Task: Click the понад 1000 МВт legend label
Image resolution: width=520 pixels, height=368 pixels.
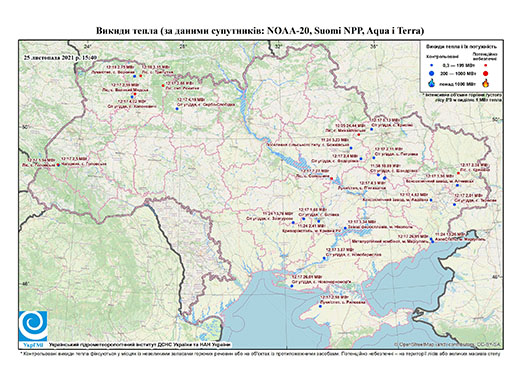Action: tap(457, 83)
